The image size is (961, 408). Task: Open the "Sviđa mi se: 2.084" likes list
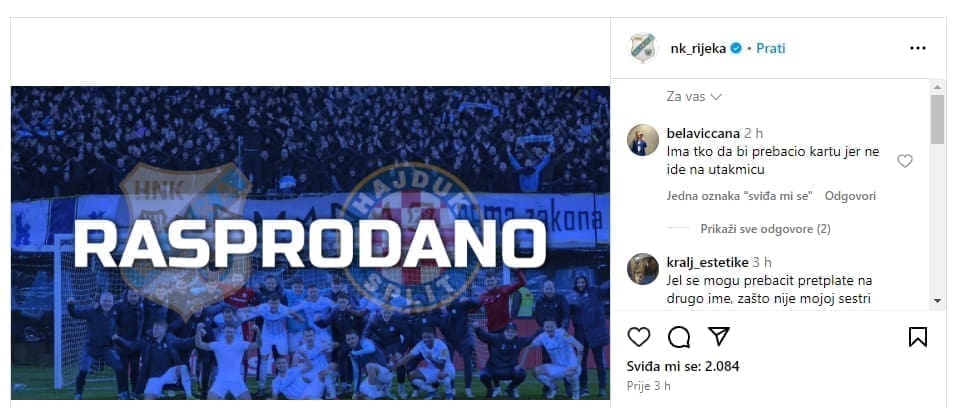pos(683,366)
